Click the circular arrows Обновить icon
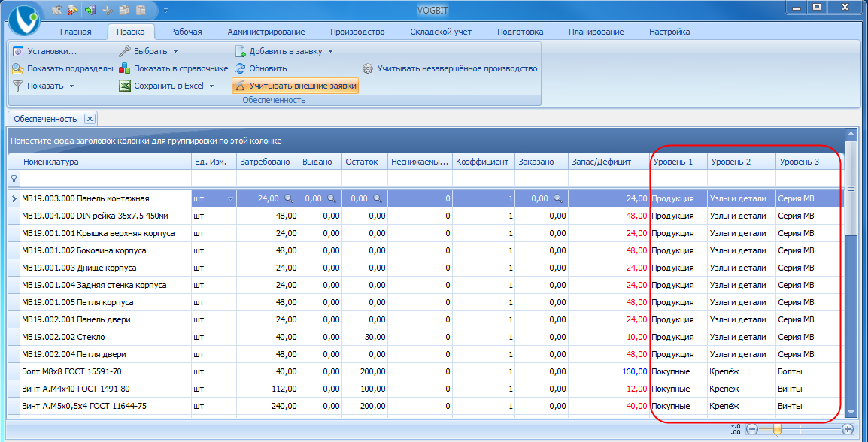Viewport: 868px width, 442px height. [x=240, y=68]
